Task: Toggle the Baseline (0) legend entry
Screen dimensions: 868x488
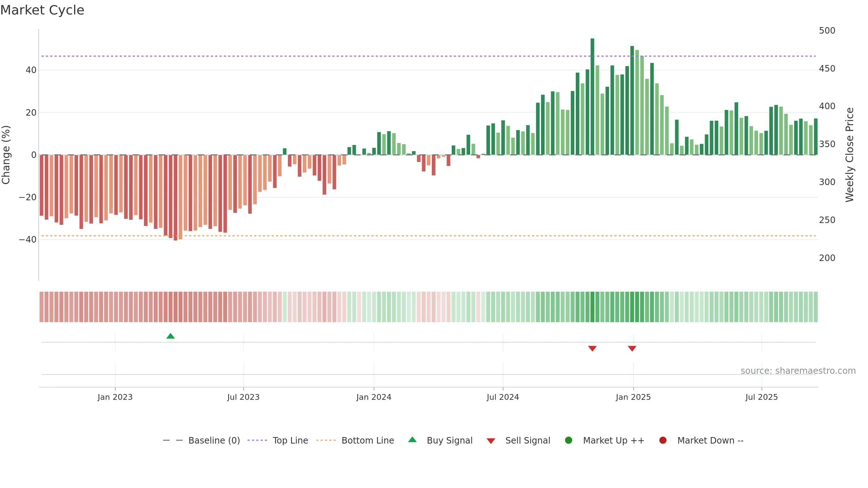Action: 201,441
